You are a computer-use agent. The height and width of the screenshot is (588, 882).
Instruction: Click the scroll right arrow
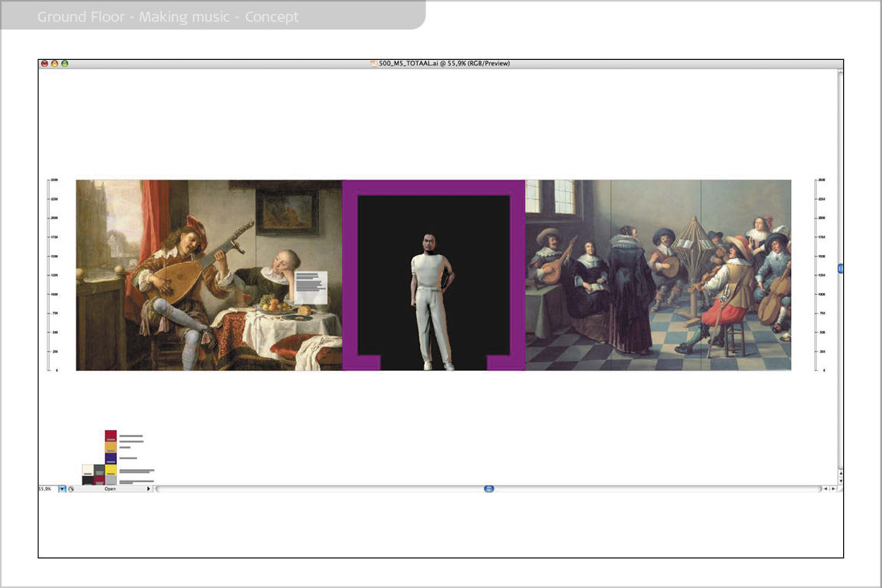834,489
